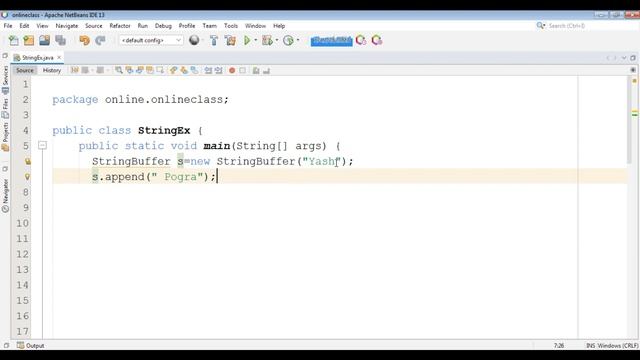The height and width of the screenshot is (360, 640).
Task: Open the Debug menu
Action: (x=163, y=26)
